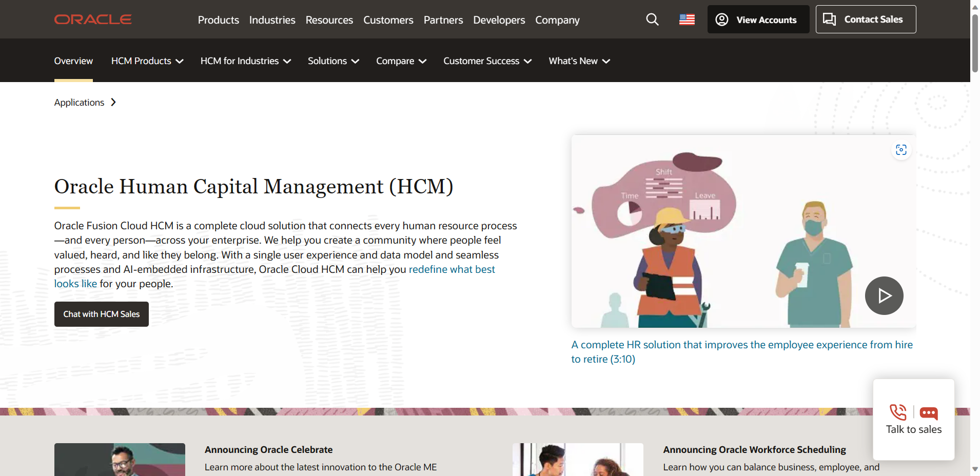The image size is (980, 476).
Task: Click the scrollbar up arrow
Action: point(975,7)
